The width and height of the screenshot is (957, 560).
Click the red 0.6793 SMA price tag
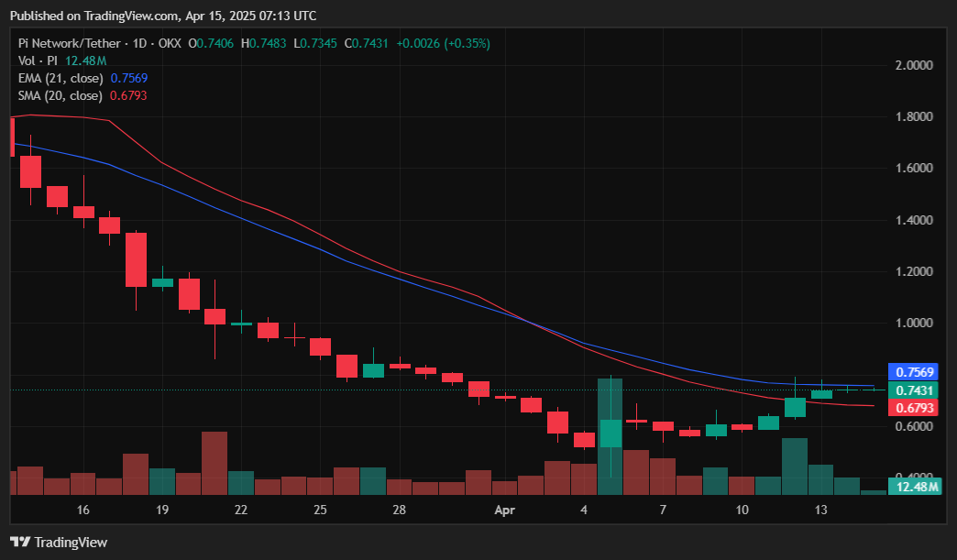click(x=913, y=407)
